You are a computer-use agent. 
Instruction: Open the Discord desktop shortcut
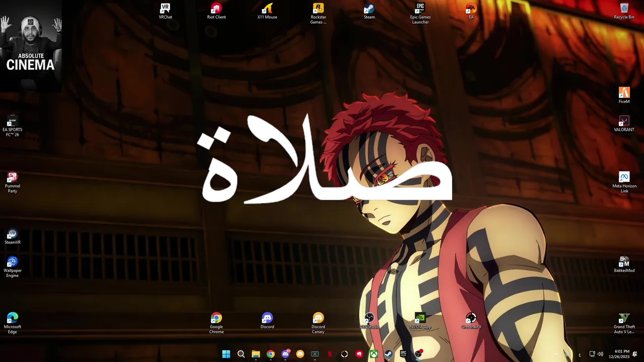coord(267,321)
